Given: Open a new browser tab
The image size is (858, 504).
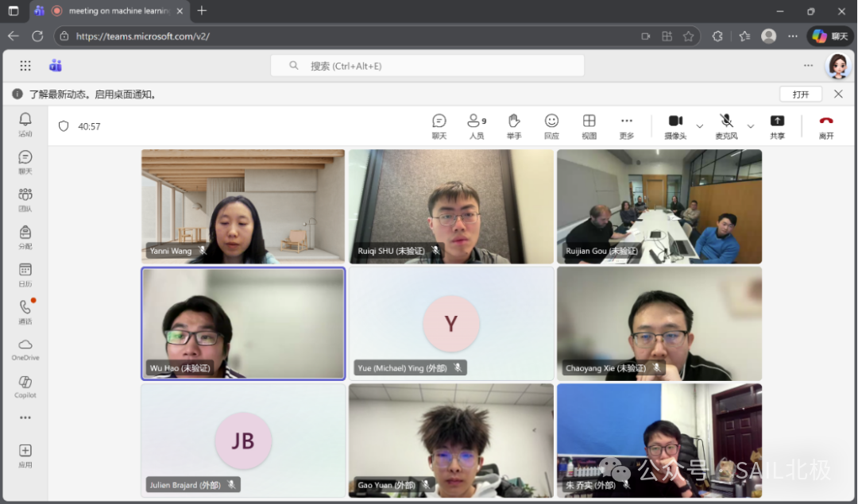Looking at the screenshot, I should pos(202,10).
